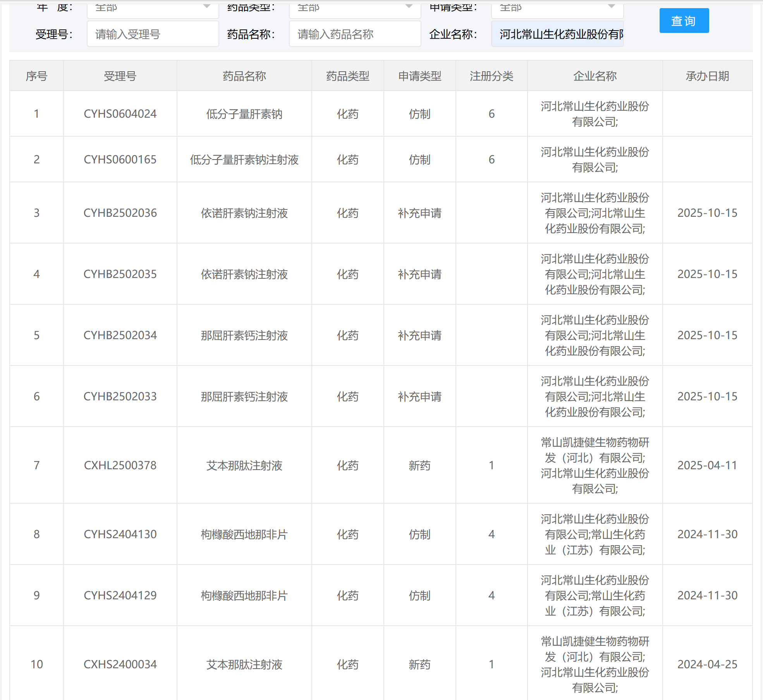Click the 注册分类 column header

[x=491, y=76]
